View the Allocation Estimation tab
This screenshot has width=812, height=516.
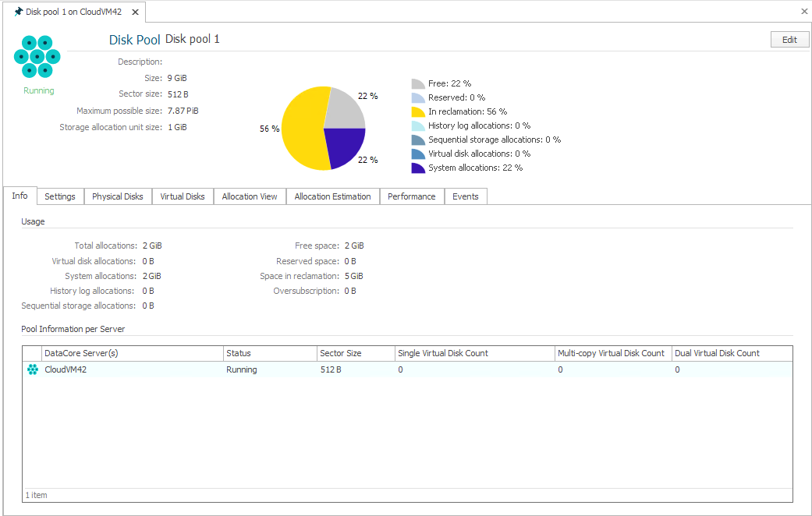tap(332, 196)
